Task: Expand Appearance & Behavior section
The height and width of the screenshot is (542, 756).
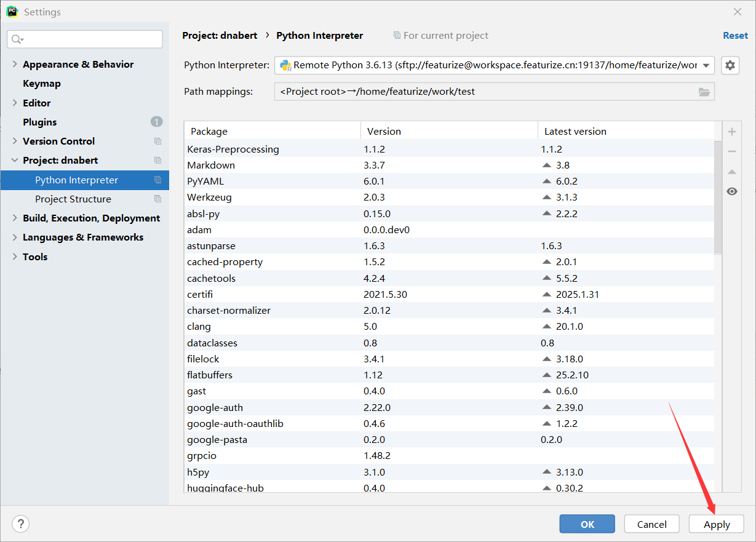Action: (x=15, y=64)
